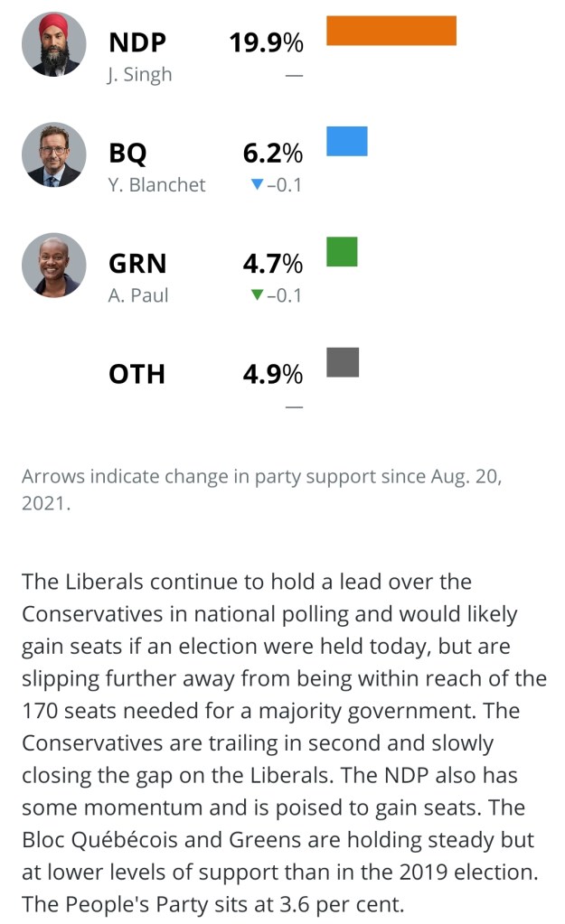Click the GRN 4.7% figure
The image size is (565, 924).
(x=272, y=264)
